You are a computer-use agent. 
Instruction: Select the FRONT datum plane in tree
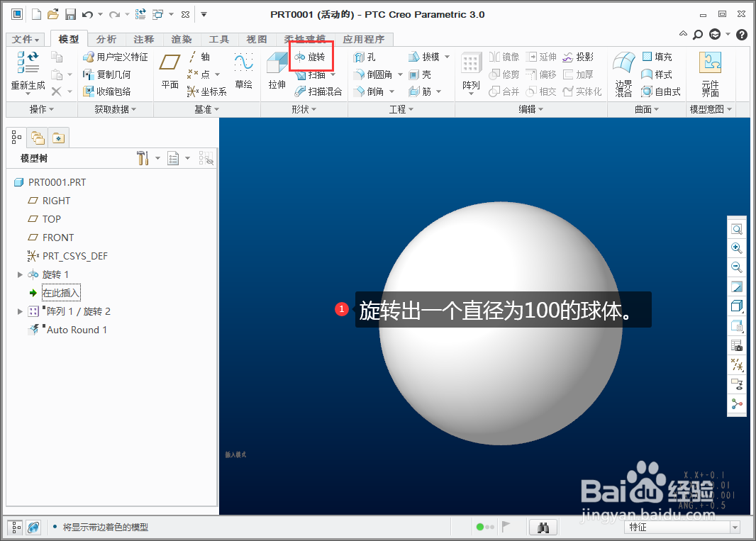click(50, 238)
